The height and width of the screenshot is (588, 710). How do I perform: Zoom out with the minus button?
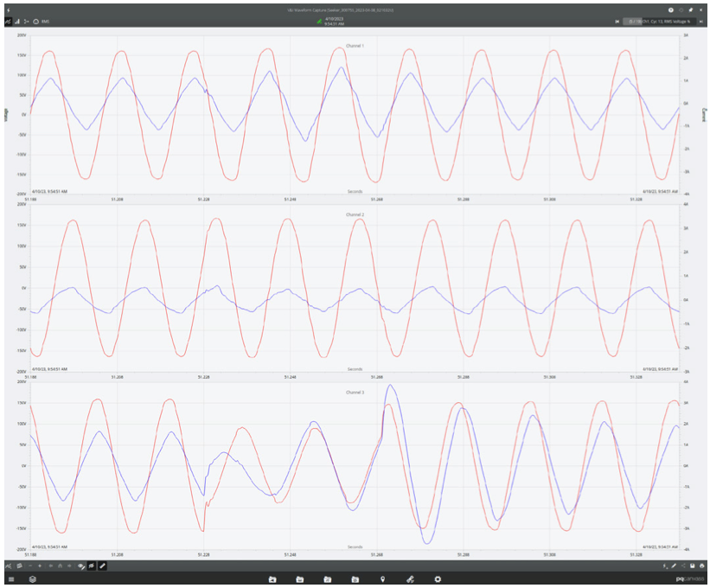click(30, 566)
